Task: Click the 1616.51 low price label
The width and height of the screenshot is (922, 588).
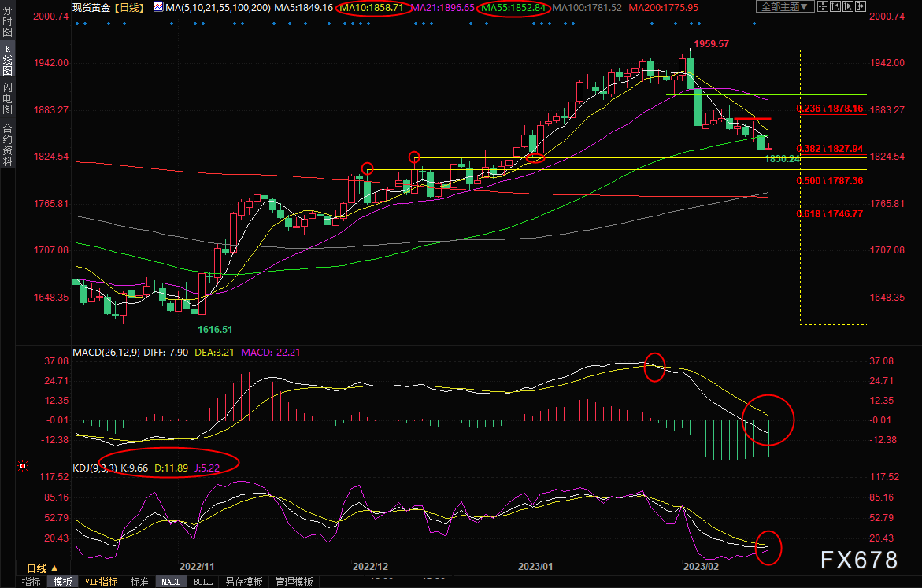Action: tap(215, 329)
